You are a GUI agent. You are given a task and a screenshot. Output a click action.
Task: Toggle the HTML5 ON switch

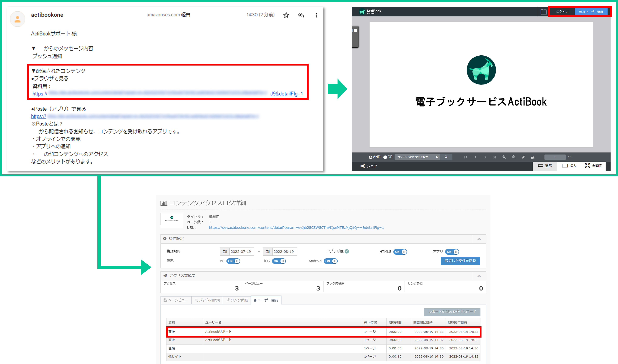(x=400, y=252)
